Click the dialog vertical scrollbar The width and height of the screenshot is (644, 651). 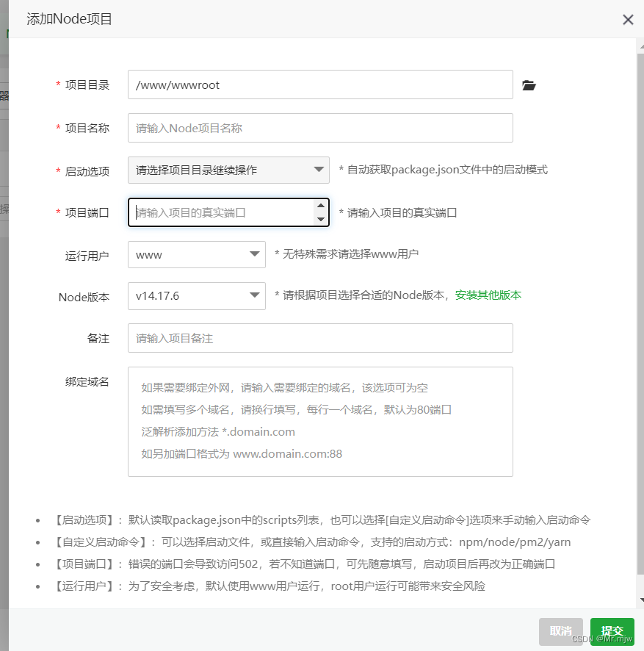pos(640,314)
